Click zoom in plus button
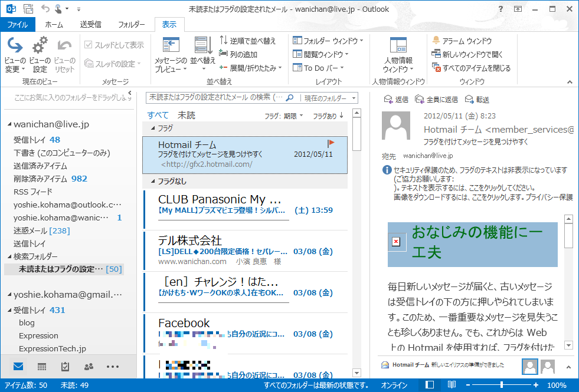The image size is (579, 392). [x=536, y=385]
